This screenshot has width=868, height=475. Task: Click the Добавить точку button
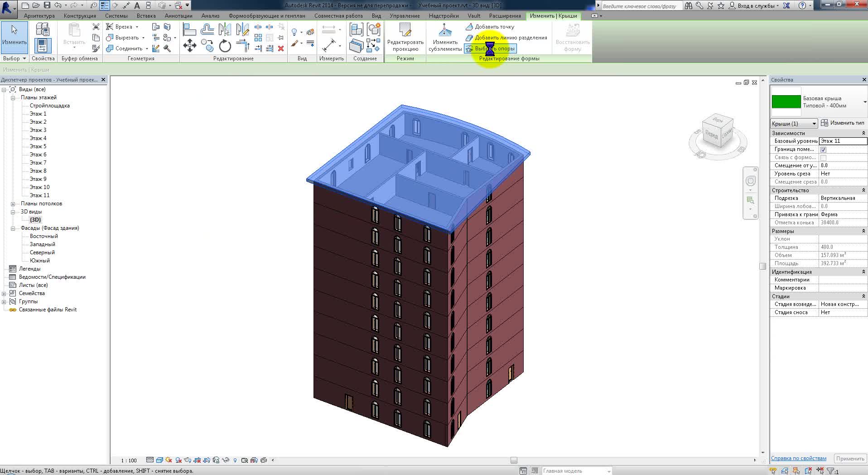[x=490, y=27]
